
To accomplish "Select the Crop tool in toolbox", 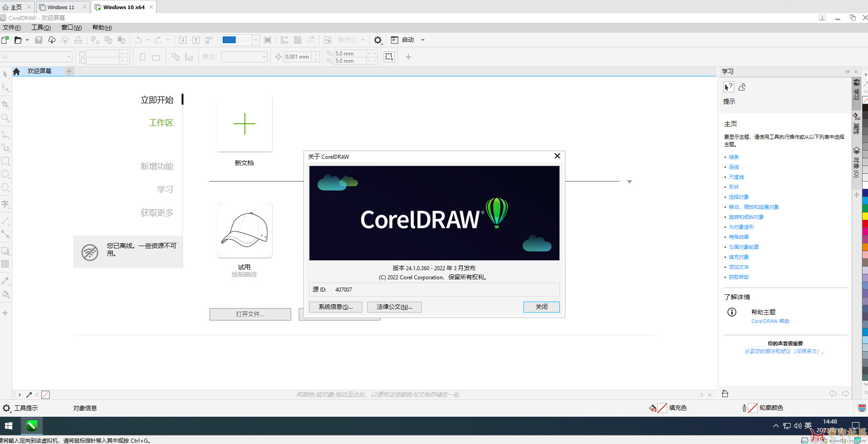I will [x=5, y=105].
